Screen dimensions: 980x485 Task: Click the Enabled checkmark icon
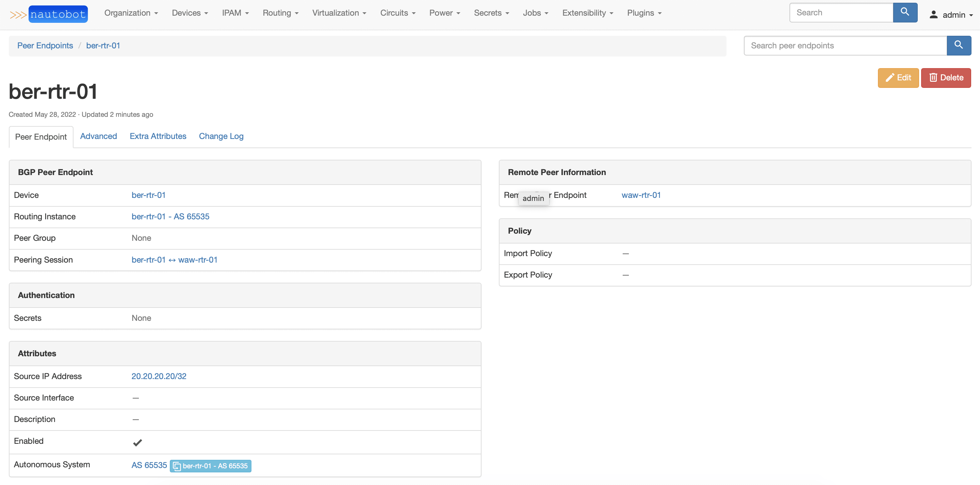[137, 442]
